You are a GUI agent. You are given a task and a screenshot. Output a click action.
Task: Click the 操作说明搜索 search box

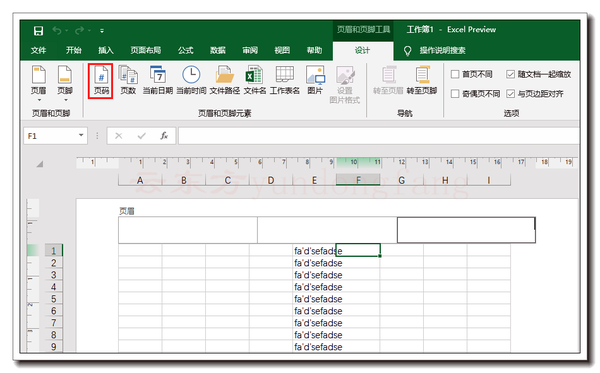[442, 50]
